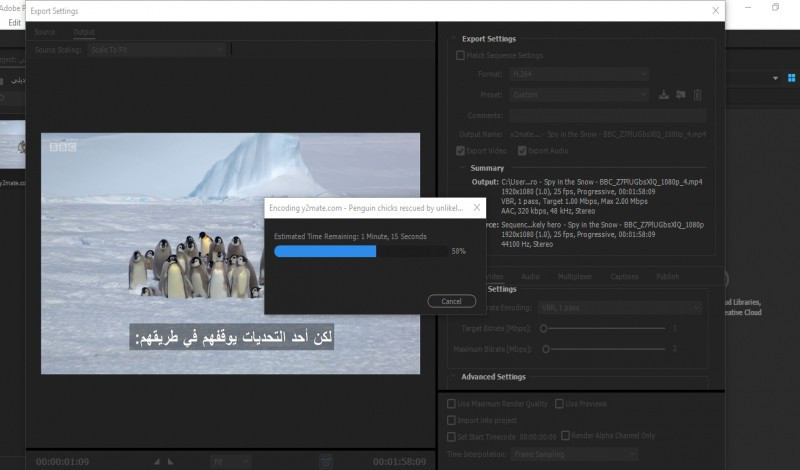Click the Target Bitrate slider handle
800x470 pixels.
(x=544, y=327)
